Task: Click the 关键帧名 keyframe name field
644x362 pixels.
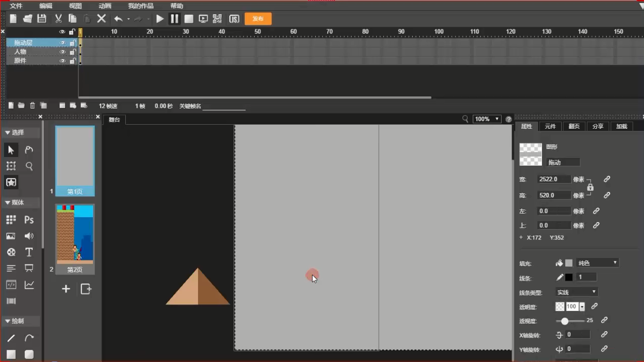Action: coord(224,106)
